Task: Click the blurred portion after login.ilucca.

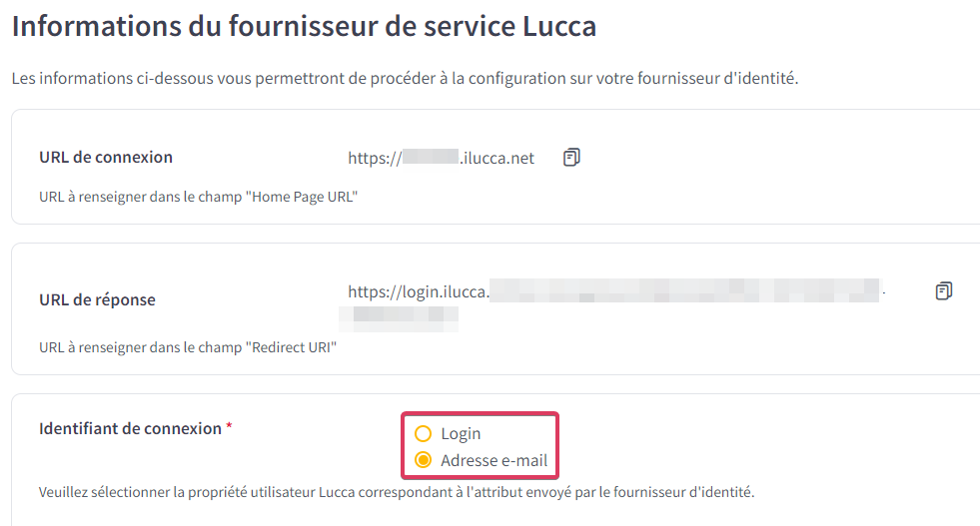Action: 684,290
